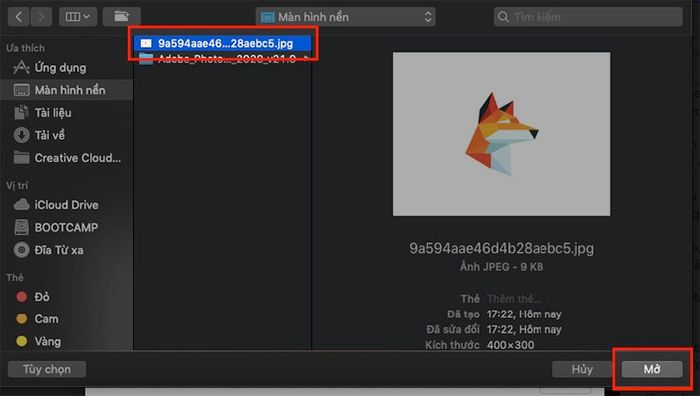This screenshot has width=700, height=396.
Task: Select Đĩa Từ xa in the sidebar
Action: coord(67,250)
